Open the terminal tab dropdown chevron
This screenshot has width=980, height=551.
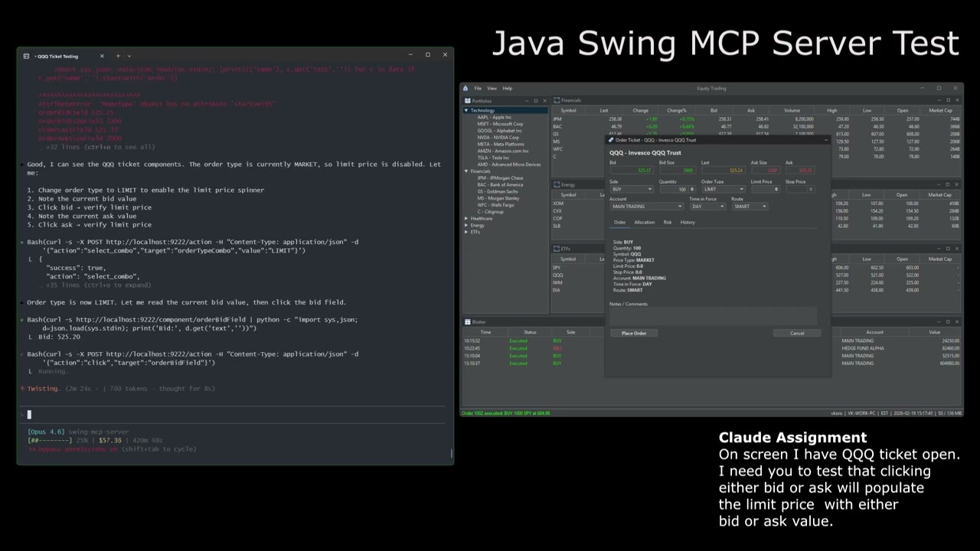coord(129,56)
